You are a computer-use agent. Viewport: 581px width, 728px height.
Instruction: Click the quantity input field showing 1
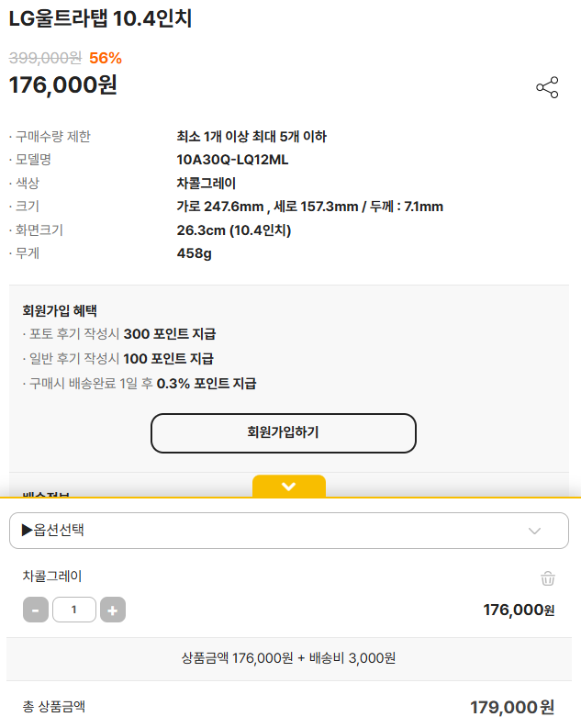click(74, 610)
